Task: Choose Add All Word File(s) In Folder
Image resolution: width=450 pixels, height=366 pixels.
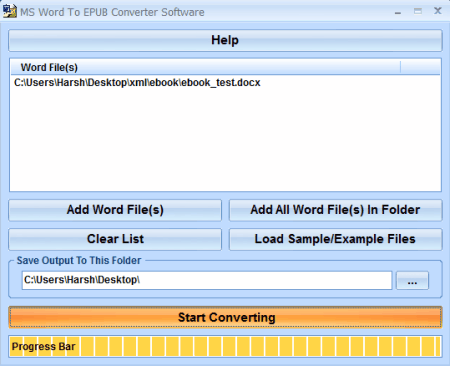Action: coord(335,210)
